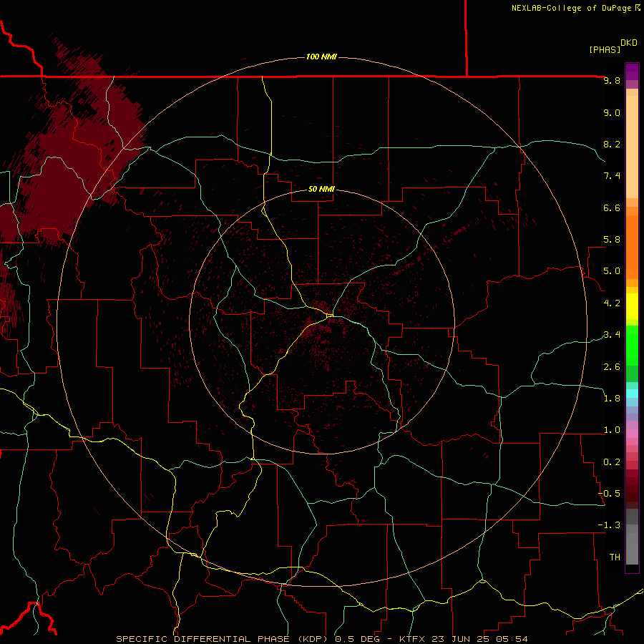The width and height of the screenshot is (644, 644).
Task: Select the 2.6 scale value
Action: point(612,367)
